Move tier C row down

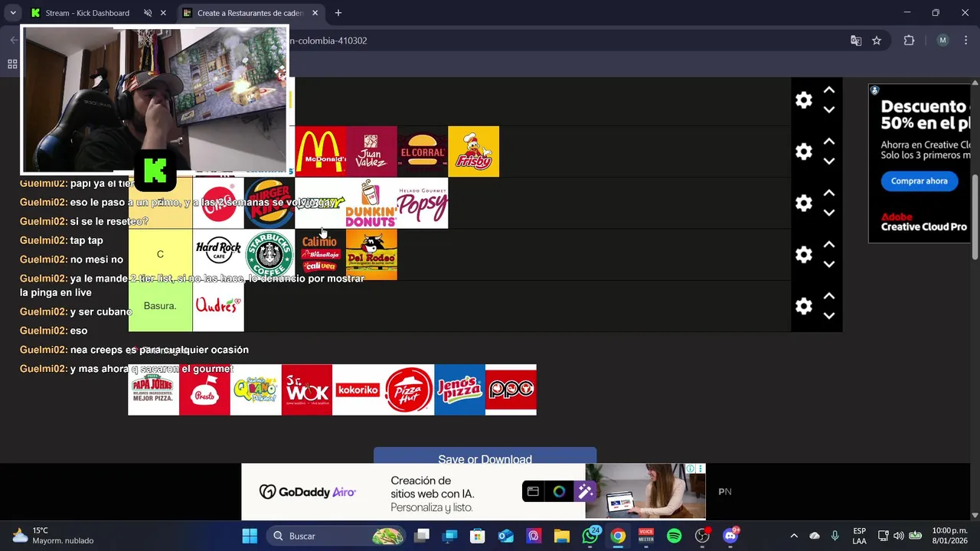tap(829, 264)
